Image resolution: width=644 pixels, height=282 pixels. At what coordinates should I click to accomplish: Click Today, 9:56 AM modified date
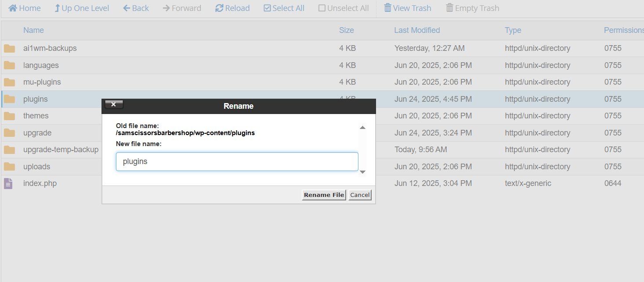click(x=420, y=150)
